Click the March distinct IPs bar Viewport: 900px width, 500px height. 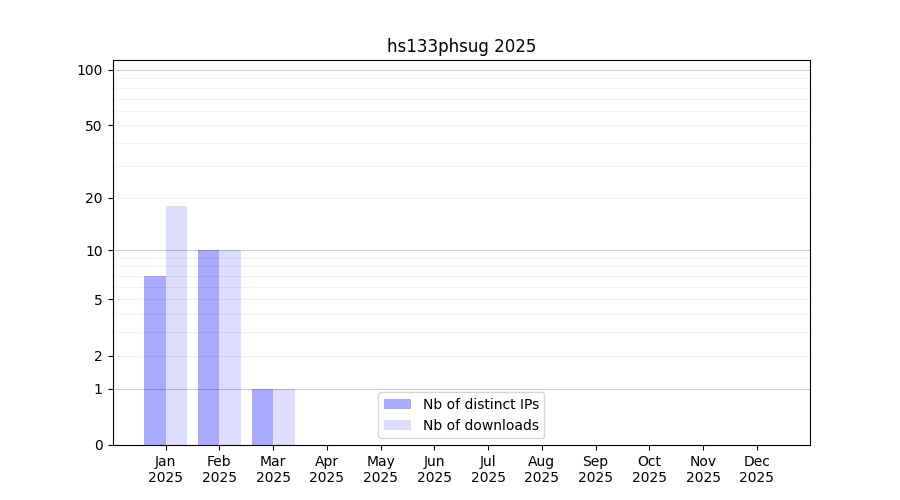point(262,417)
